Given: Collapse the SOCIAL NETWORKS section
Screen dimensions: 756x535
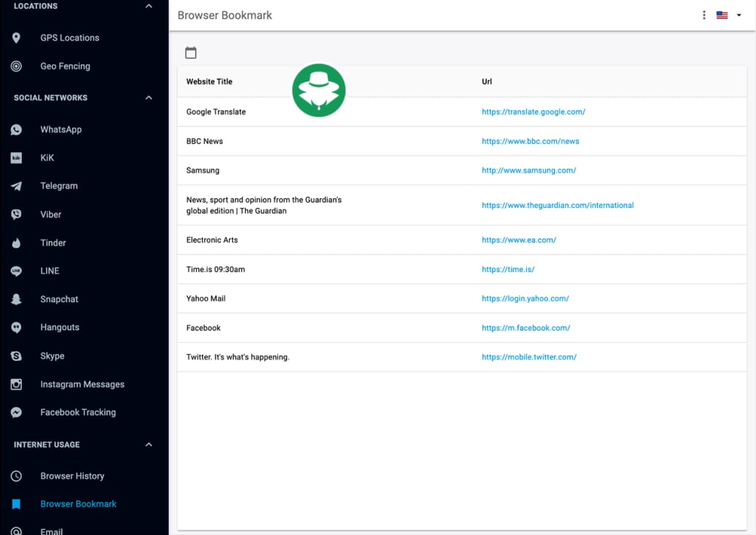Looking at the screenshot, I should (149, 97).
